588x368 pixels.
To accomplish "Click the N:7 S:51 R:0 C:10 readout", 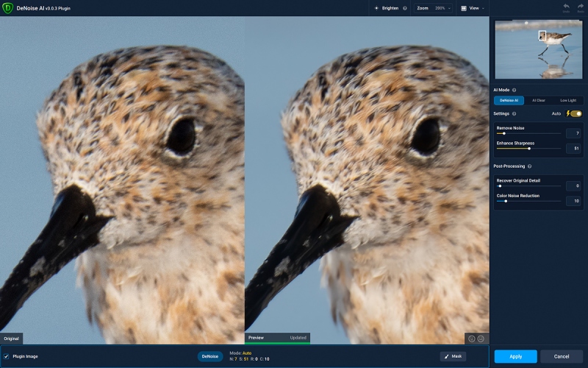I will pos(249,359).
